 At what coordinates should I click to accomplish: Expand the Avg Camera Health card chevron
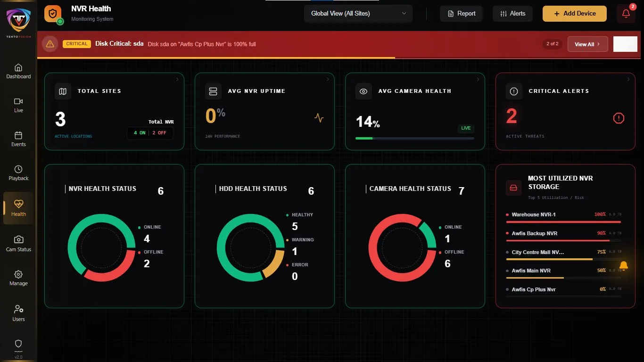[x=478, y=80]
